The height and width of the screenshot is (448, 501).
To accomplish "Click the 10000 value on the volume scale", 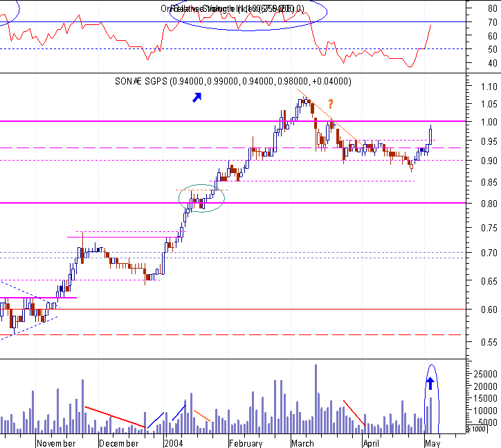I will [485, 411].
